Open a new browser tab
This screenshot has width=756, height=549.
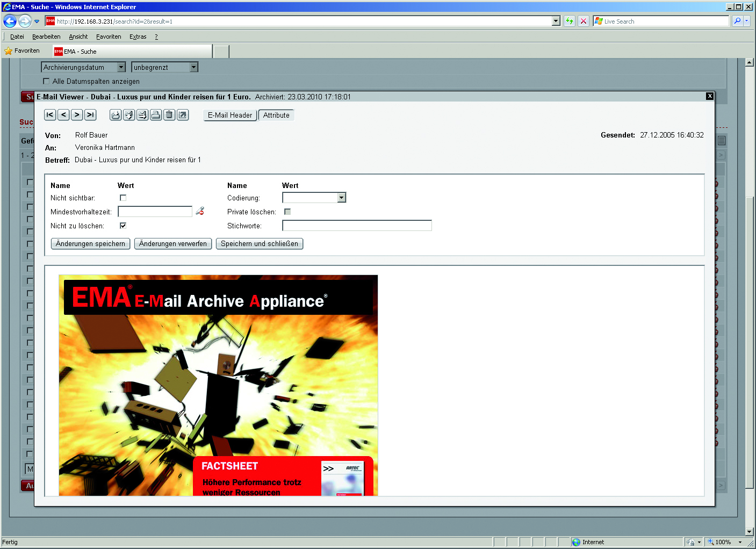pyautogui.click(x=221, y=52)
